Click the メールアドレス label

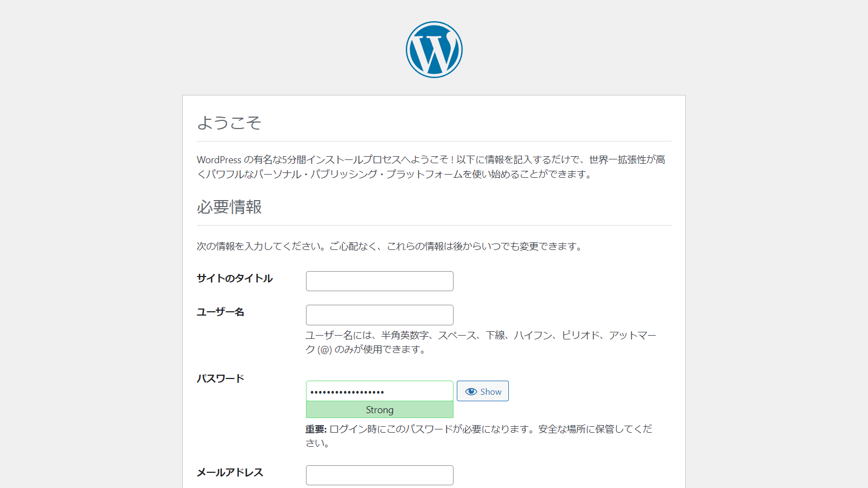coord(229,472)
